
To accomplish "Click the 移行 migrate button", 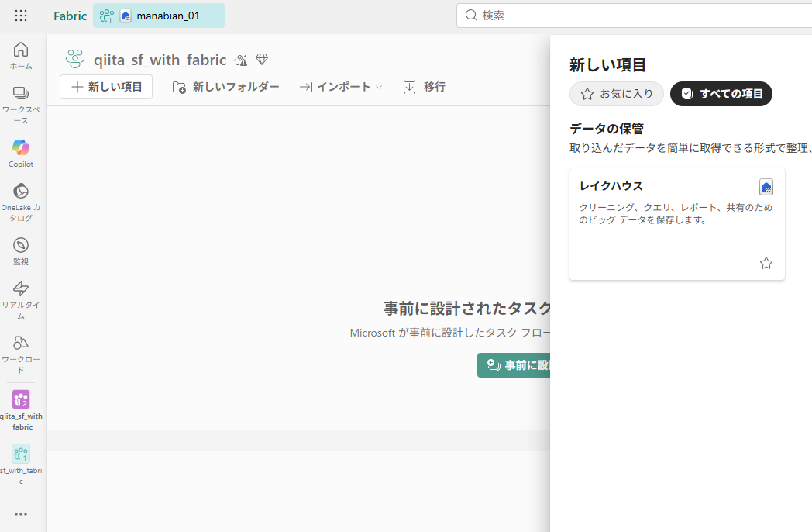I will (425, 87).
